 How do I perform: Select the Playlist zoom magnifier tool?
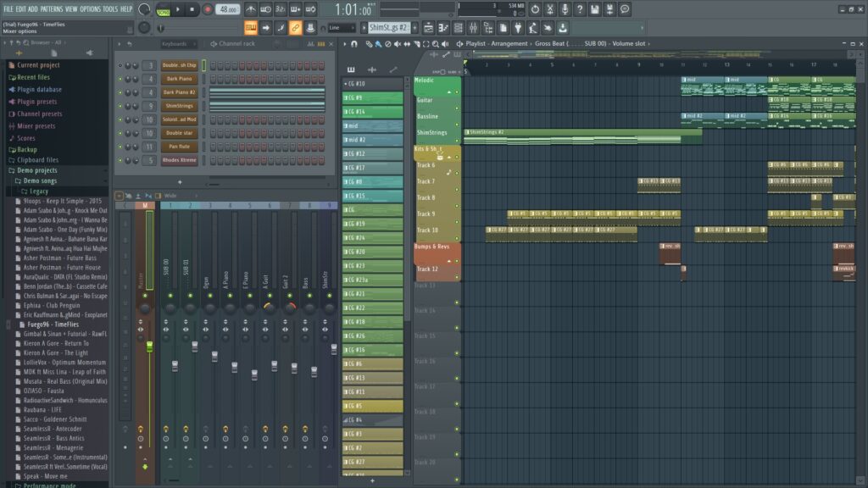point(436,44)
